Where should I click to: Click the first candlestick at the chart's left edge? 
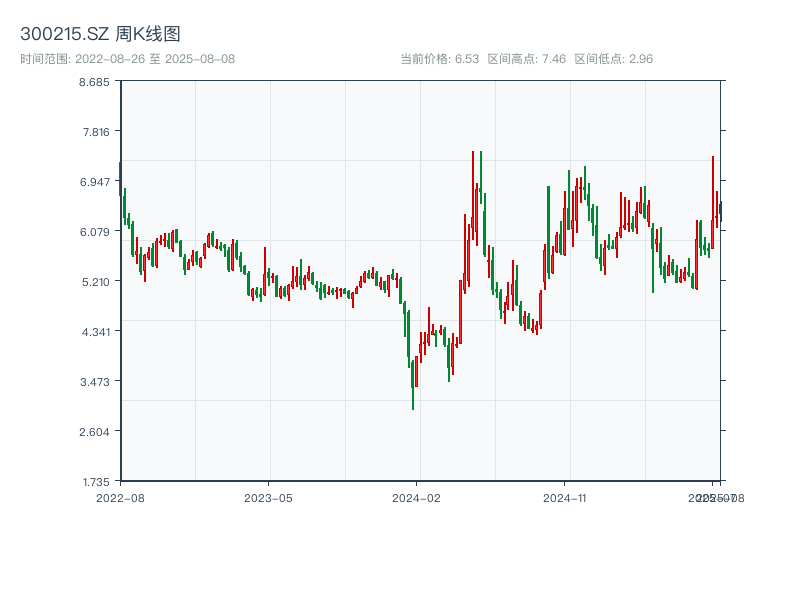[x=120, y=180]
